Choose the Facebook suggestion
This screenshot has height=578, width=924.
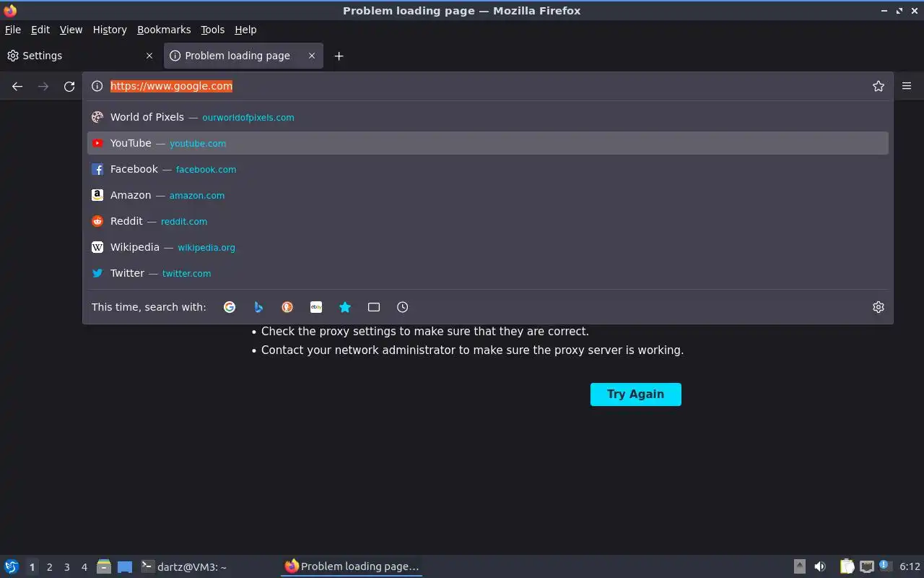coord(488,169)
